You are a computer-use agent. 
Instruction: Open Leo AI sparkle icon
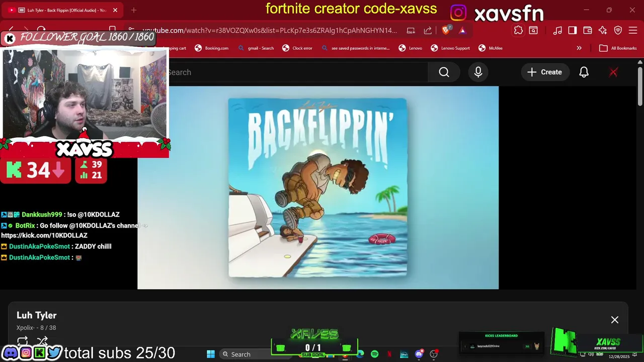point(603,31)
